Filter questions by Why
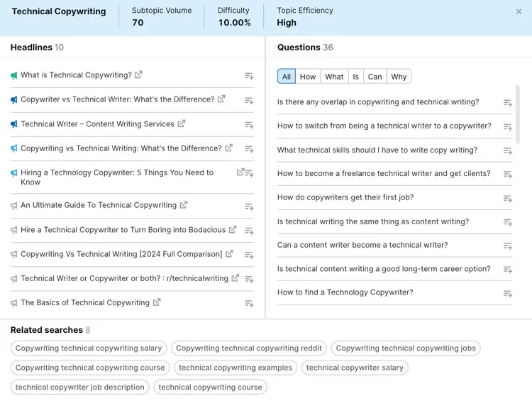The height and width of the screenshot is (401, 532). coord(399,77)
